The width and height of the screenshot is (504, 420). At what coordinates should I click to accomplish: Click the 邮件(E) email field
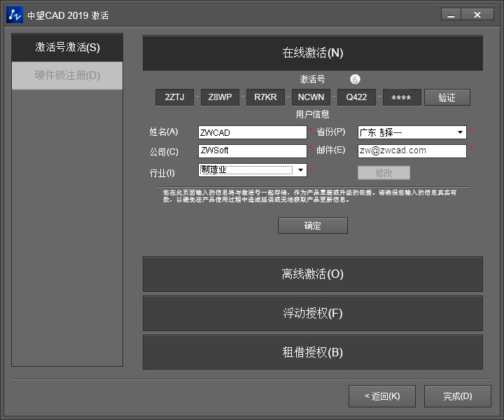pyautogui.click(x=412, y=150)
